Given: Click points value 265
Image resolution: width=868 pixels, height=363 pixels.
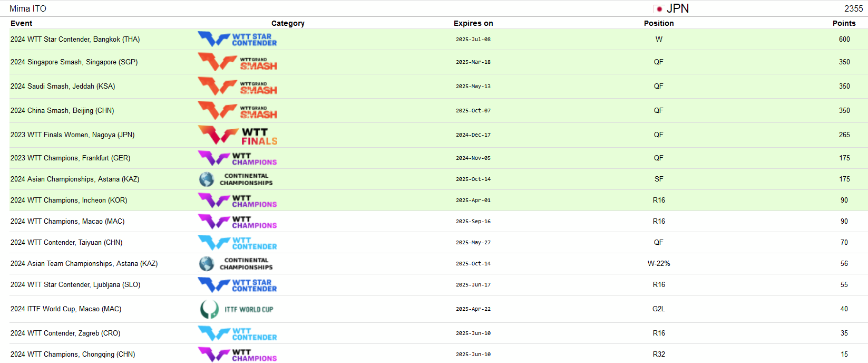Looking at the screenshot, I should pyautogui.click(x=844, y=135).
